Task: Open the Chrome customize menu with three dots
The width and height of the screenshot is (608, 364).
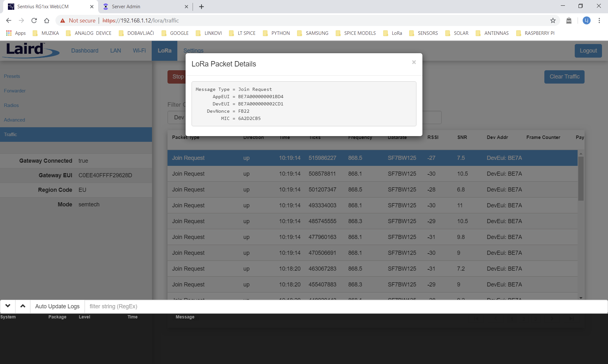Action: tap(599, 21)
